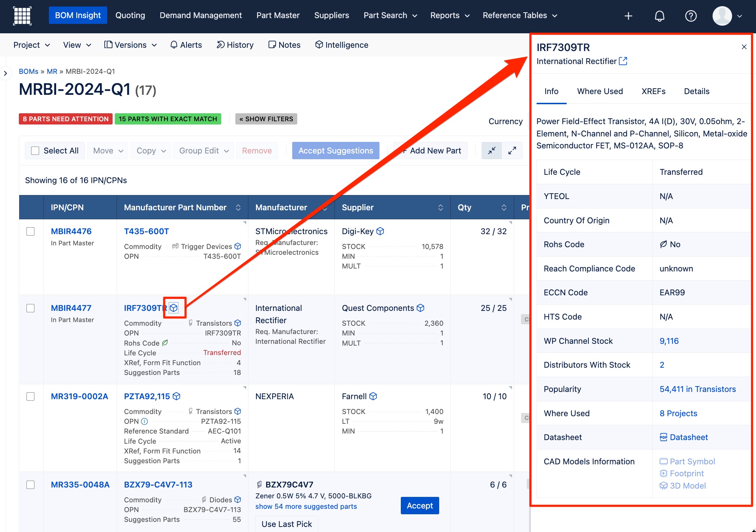Open the Part Search dropdown
Viewport: 756px width, 532px height.
[390, 16]
